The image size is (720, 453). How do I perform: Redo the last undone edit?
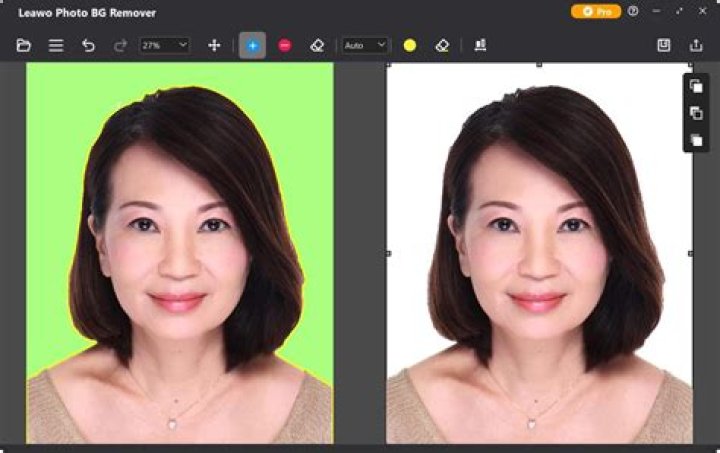[x=120, y=45]
